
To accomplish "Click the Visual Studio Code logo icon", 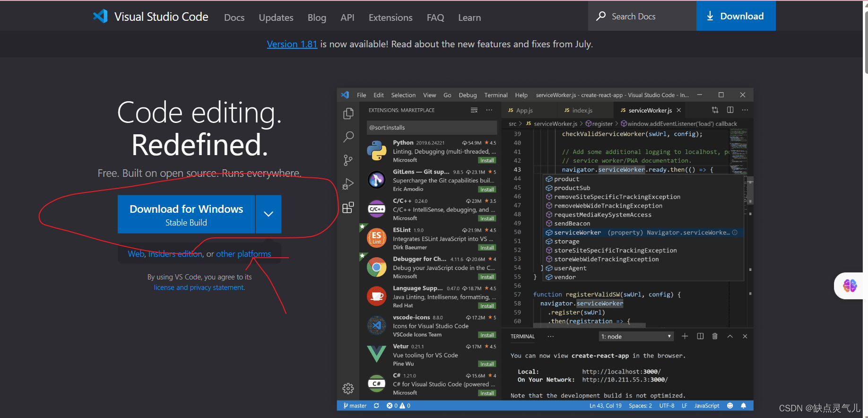I will pos(100,17).
